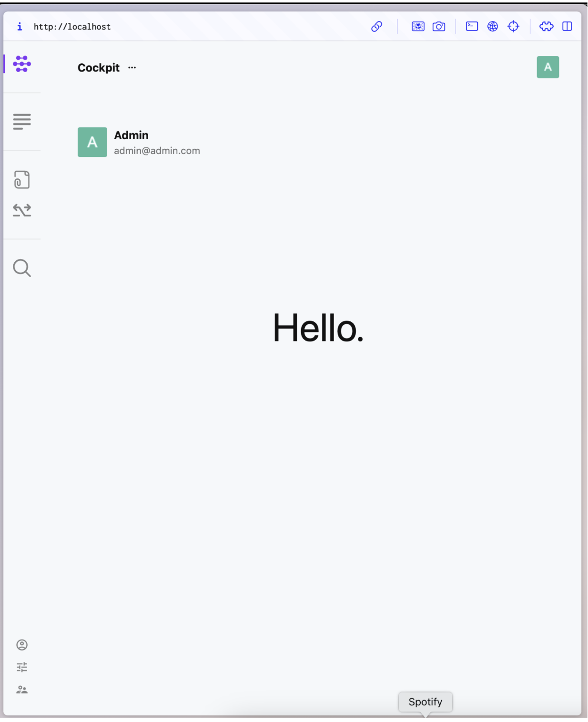Click the info icon beside the URL
The height and width of the screenshot is (722, 588).
[x=20, y=27]
